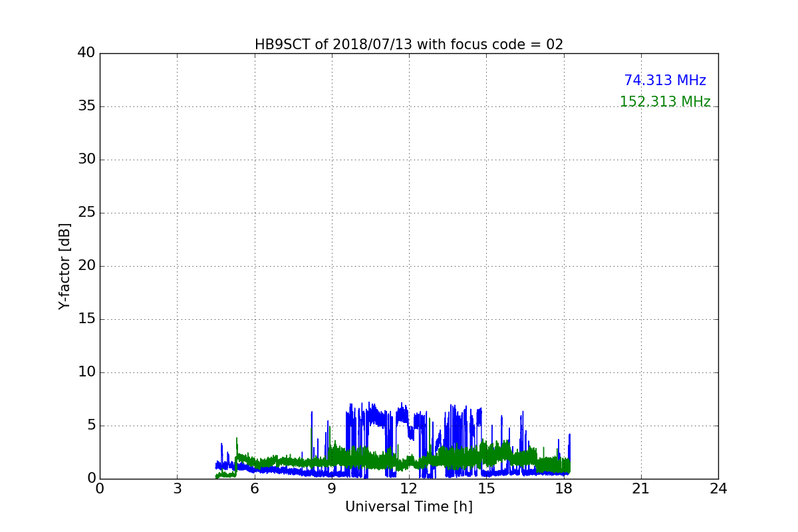Click x-axis tick label 3
Screen dimensions: 798x532
tap(177, 489)
